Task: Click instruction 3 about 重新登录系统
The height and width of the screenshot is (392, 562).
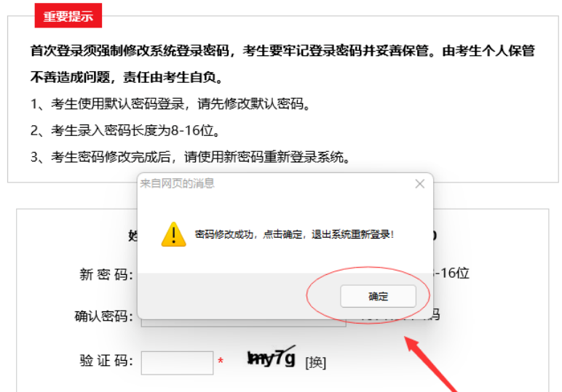Action: tap(190, 157)
